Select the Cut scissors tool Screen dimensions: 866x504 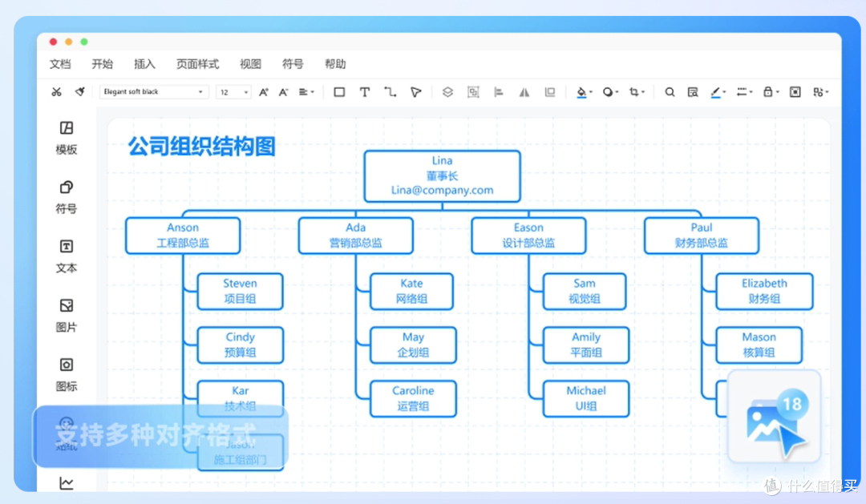point(56,91)
